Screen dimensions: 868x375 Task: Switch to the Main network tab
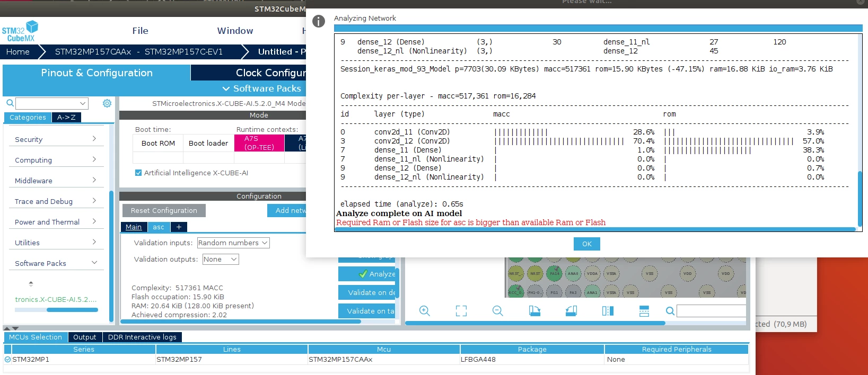pyautogui.click(x=134, y=227)
